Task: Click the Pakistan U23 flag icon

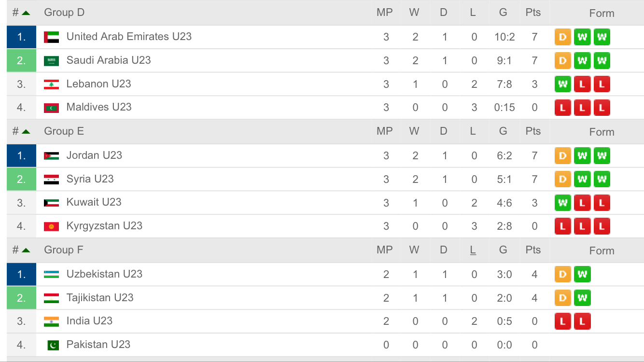Action: click(x=53, y=345)
